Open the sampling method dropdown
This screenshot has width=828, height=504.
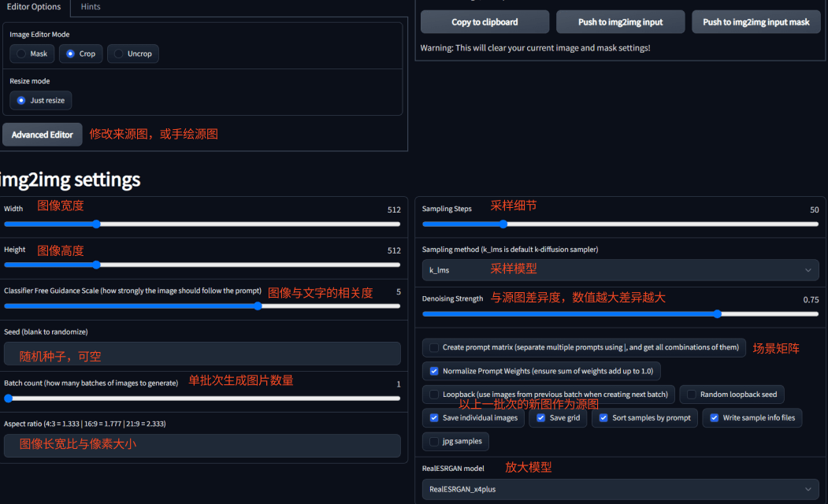point(620,269)
